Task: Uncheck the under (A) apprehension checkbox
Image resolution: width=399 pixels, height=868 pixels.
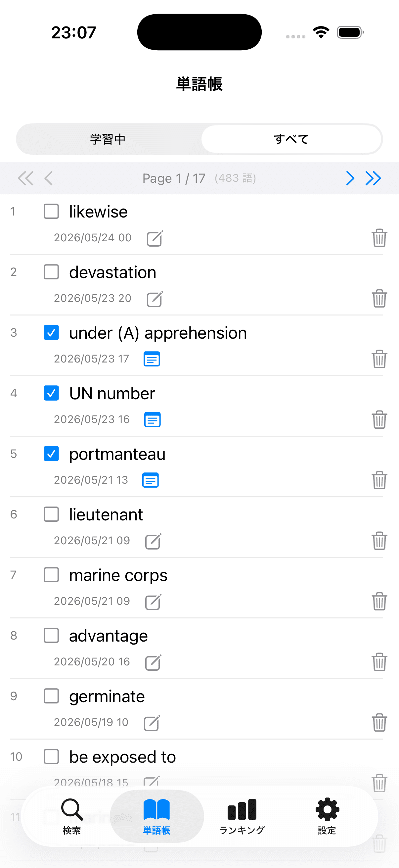Action: [51, 333]
